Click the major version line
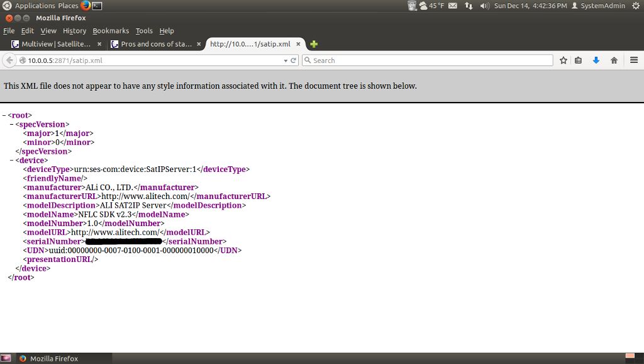Screen dimensions: 644x364 click(58, 134)
